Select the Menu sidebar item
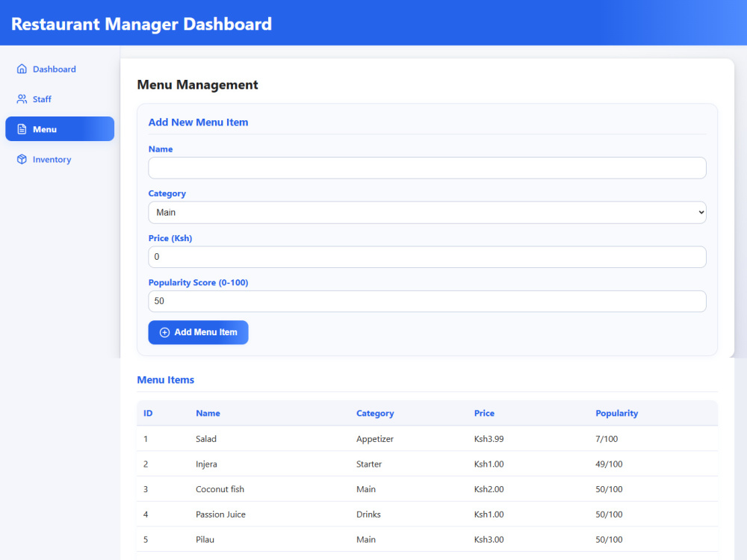The image size is (747, 560). (60, 129)
